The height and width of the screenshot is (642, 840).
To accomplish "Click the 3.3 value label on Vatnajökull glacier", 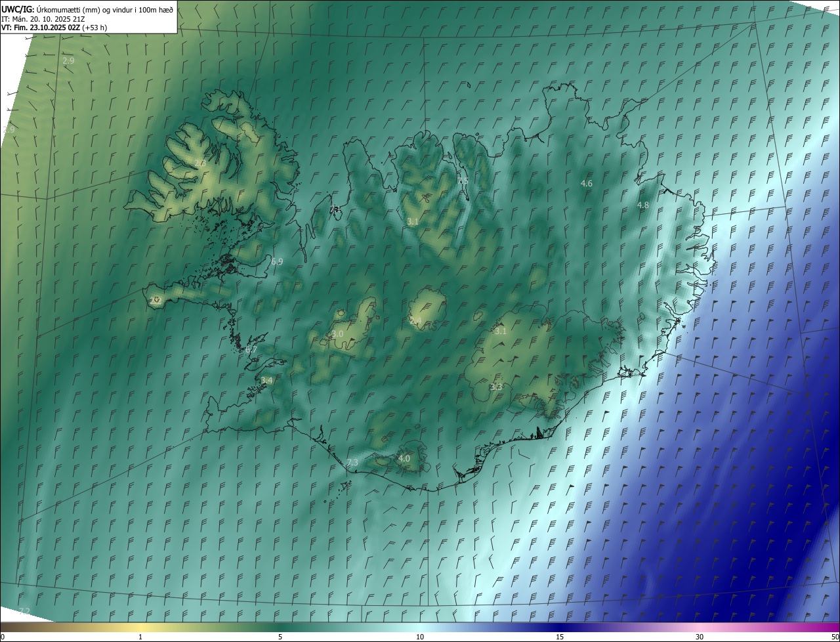I will coord(496,387).
